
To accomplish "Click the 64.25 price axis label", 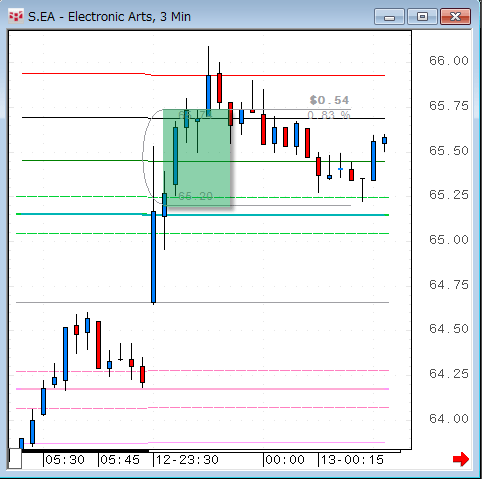I will (x=449, y=374).
